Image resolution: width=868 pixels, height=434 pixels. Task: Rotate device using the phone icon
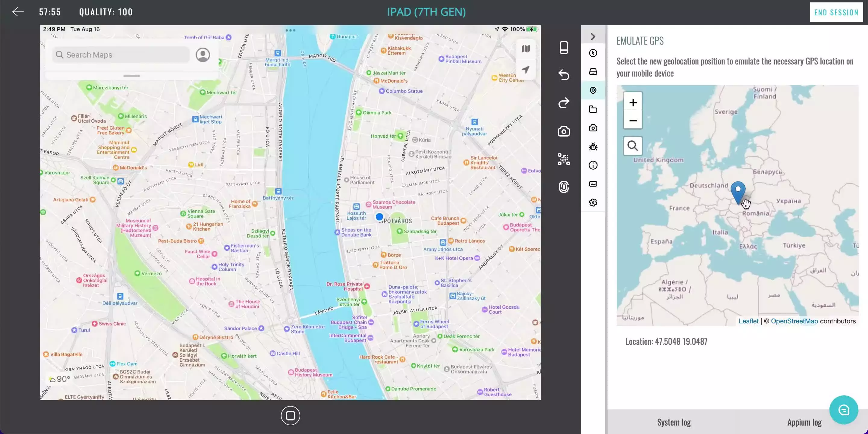564,48
